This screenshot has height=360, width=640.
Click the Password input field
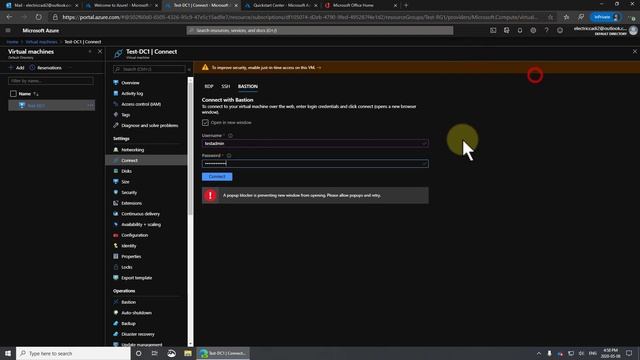[315, 164]
